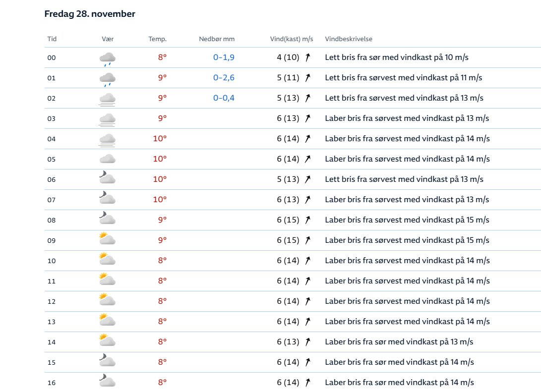The image size is (541, 392).
Task: Click the moon cloud icon at 16
Action: pos(107,382)
